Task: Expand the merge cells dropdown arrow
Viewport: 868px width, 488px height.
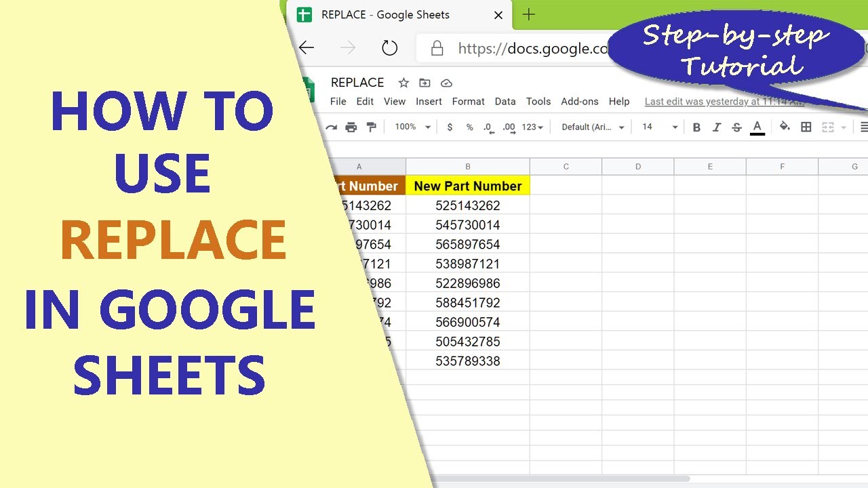Action: 844,127
